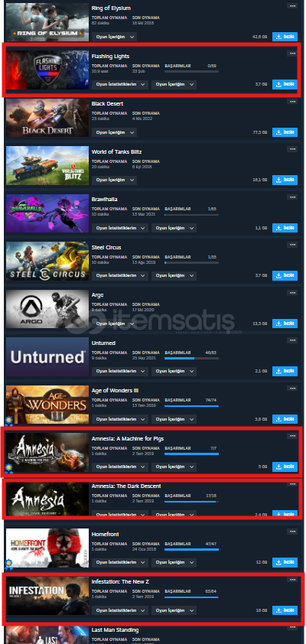Open the three-dot menu for Black Desert

click(x=292, y=102)
